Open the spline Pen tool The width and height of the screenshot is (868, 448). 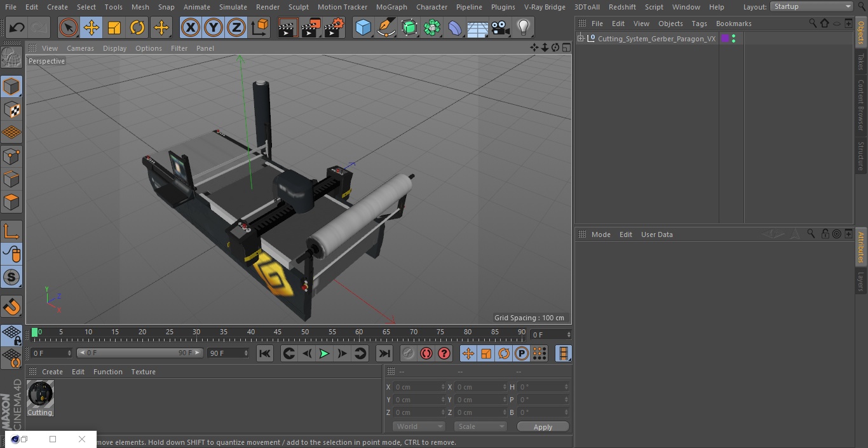click(x=386, y=28)
